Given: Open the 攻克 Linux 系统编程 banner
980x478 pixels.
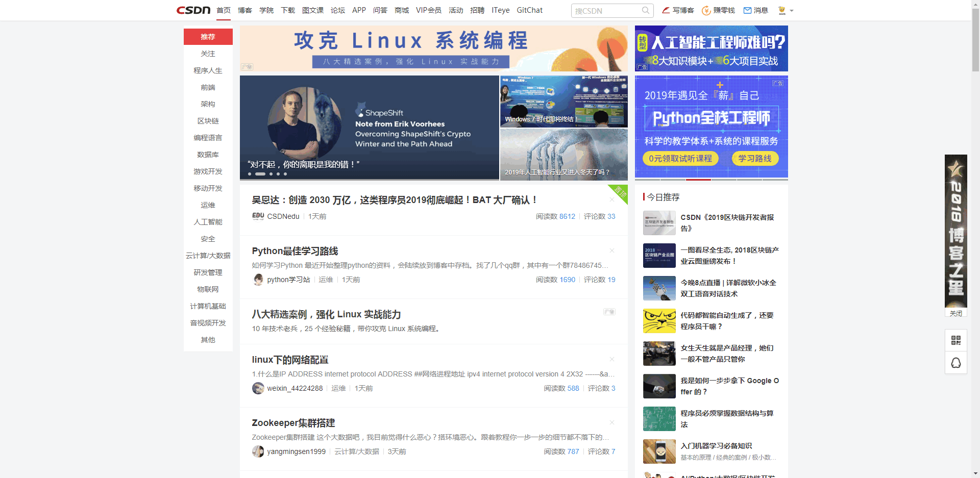Looking at the screenshot, I should tap(434, 48).
